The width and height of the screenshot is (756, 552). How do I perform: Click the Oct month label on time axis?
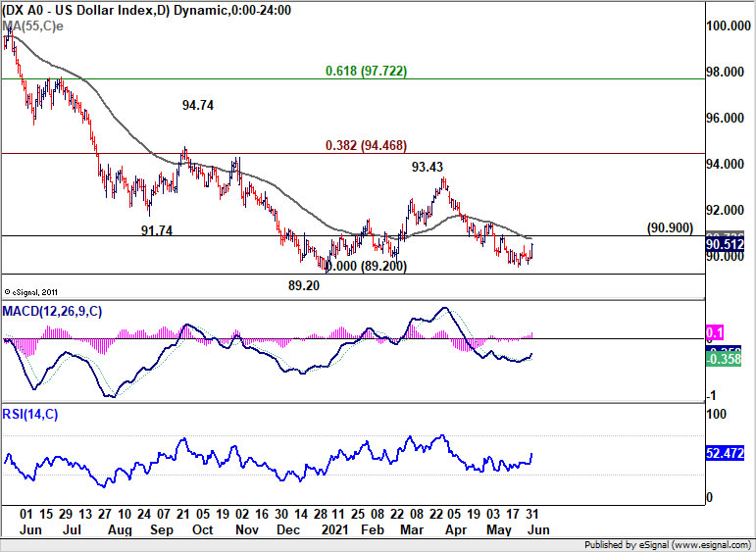click(x=203, y=529)
